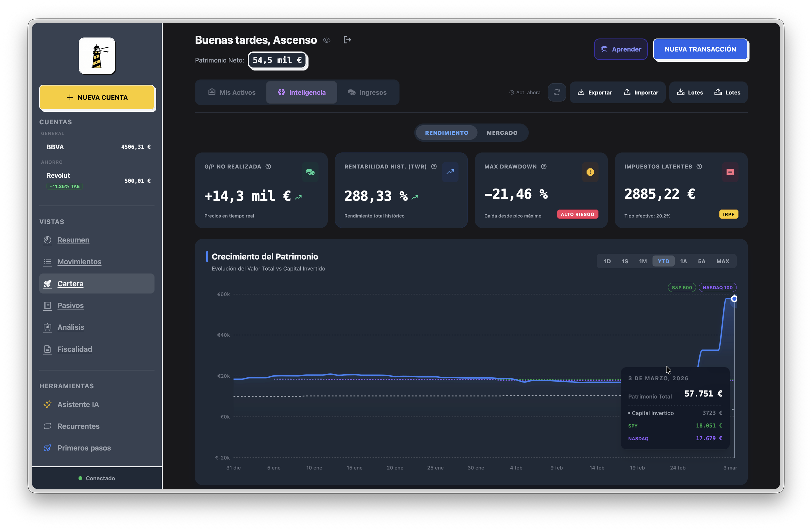Click the yellow drawdown warning icon
The image size is (812, 530).
[x=590, y=172]
